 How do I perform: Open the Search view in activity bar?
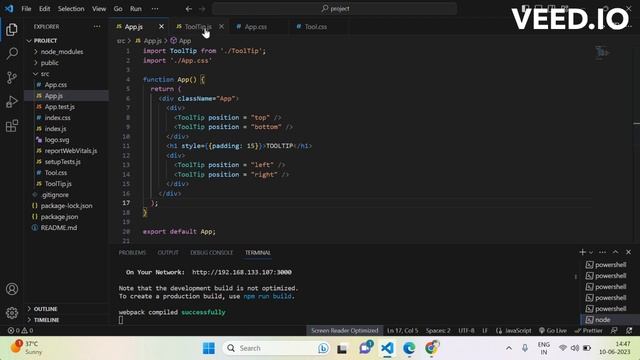(x=12, y=53)
